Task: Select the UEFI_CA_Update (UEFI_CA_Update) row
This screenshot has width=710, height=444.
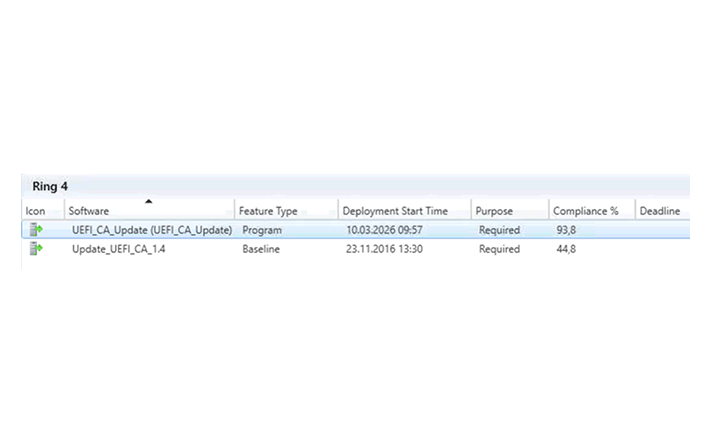Action: [x=355, y=230]
